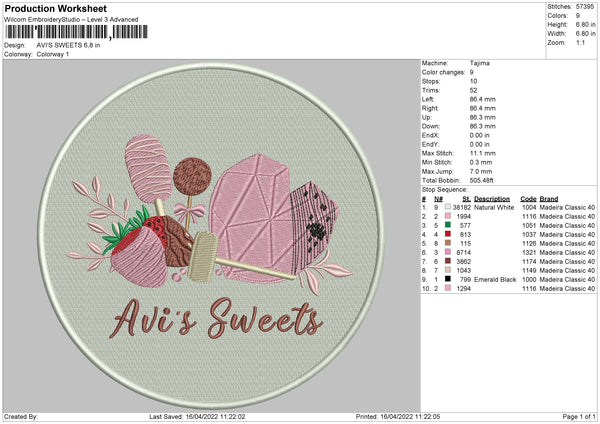Image resolution: width=600 pixels, height=424 pixels.
Task: Click the Emerald Black color swatch
Action: [x=448, y=279]
